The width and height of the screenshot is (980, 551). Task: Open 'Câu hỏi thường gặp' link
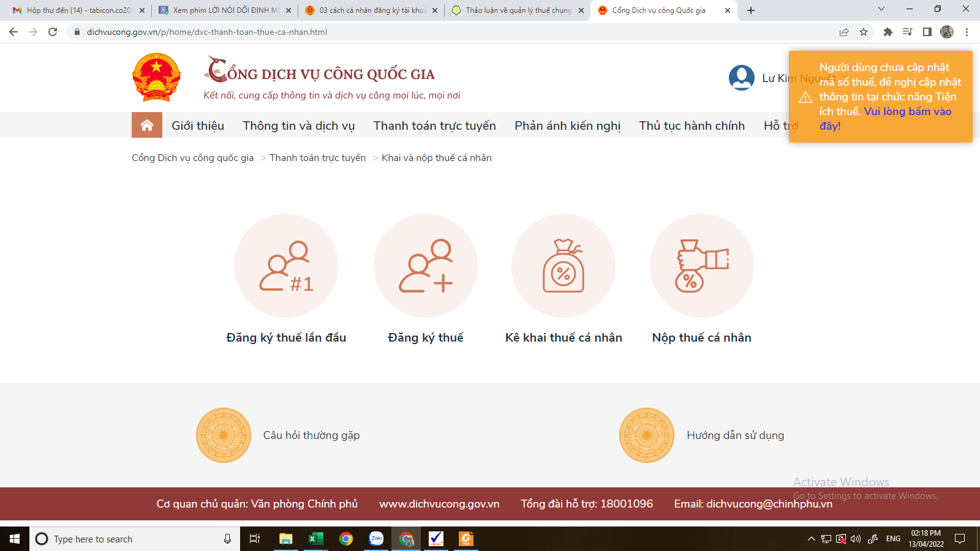pos(311,435)
